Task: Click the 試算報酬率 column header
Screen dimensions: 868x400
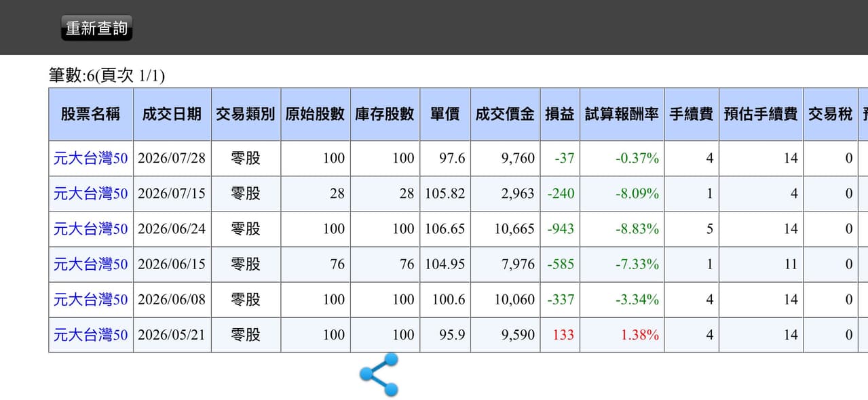Action: click(622, 115)
